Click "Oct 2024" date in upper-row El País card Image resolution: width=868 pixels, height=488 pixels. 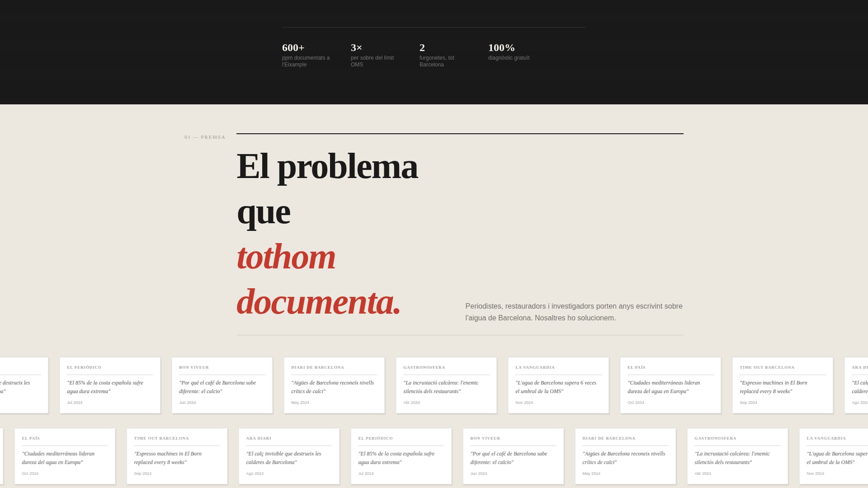coord(636,403)
